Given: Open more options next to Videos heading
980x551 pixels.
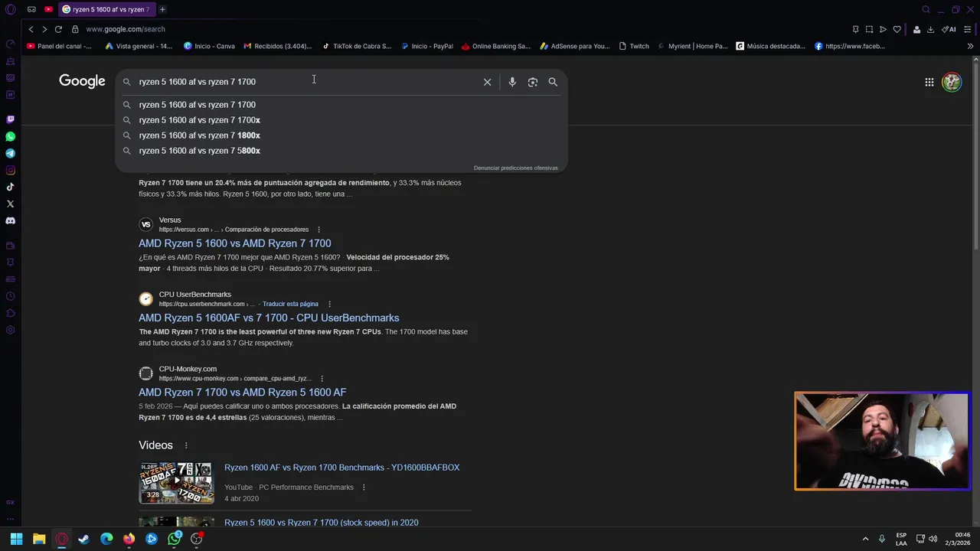Looking at the screenshot, I should pos(185,445).
